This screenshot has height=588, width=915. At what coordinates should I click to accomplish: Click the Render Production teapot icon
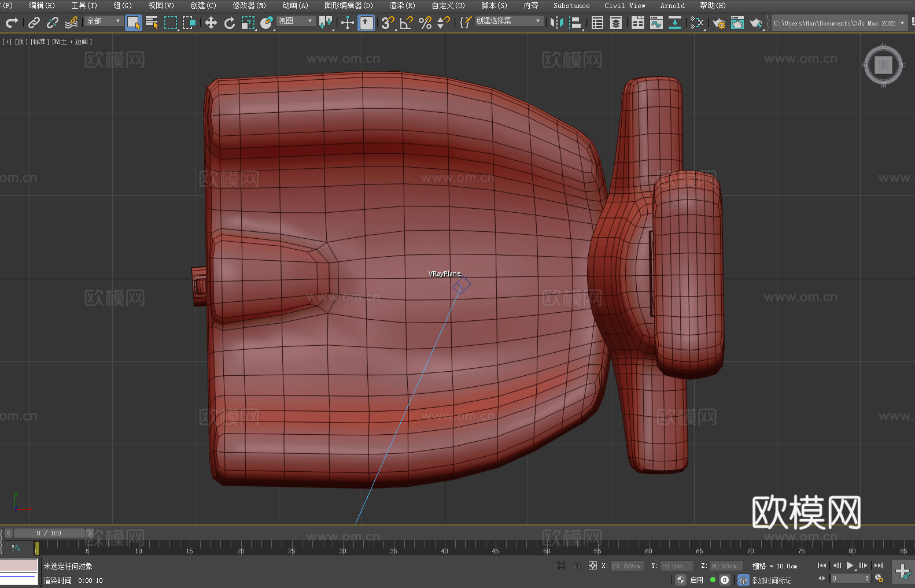(756, 23)
